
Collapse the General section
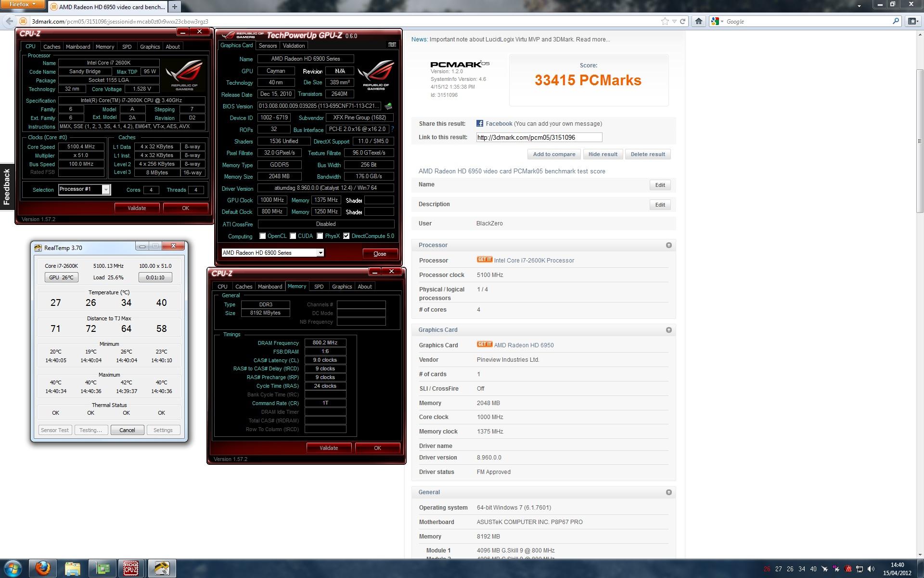[668, 492]
